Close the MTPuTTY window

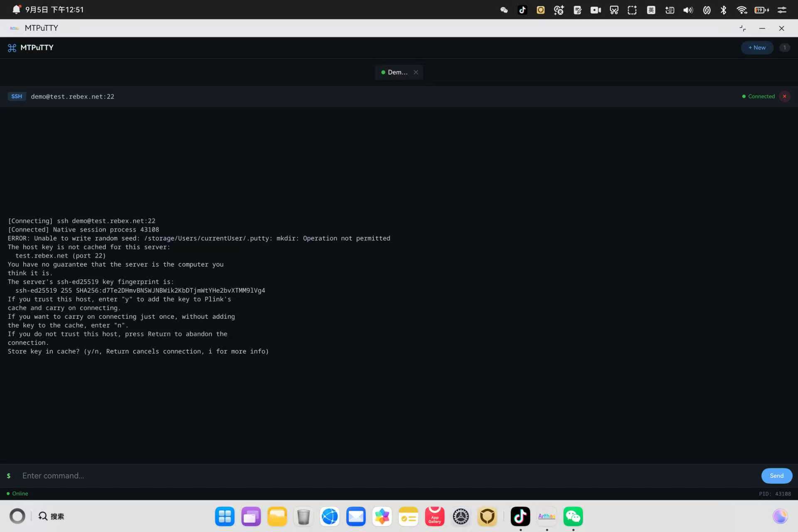pos(781,28)
